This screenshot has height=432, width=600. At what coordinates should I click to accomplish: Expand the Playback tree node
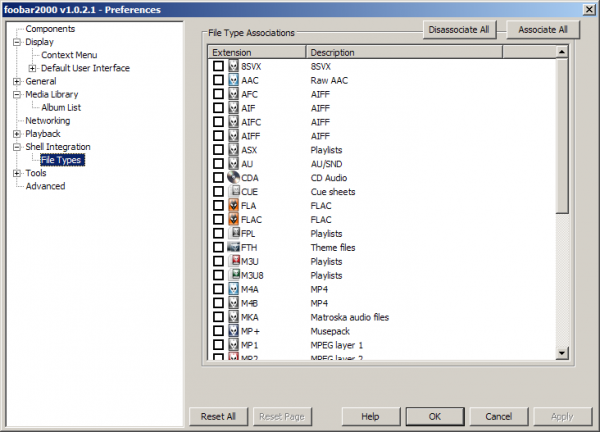click(17, 133)
